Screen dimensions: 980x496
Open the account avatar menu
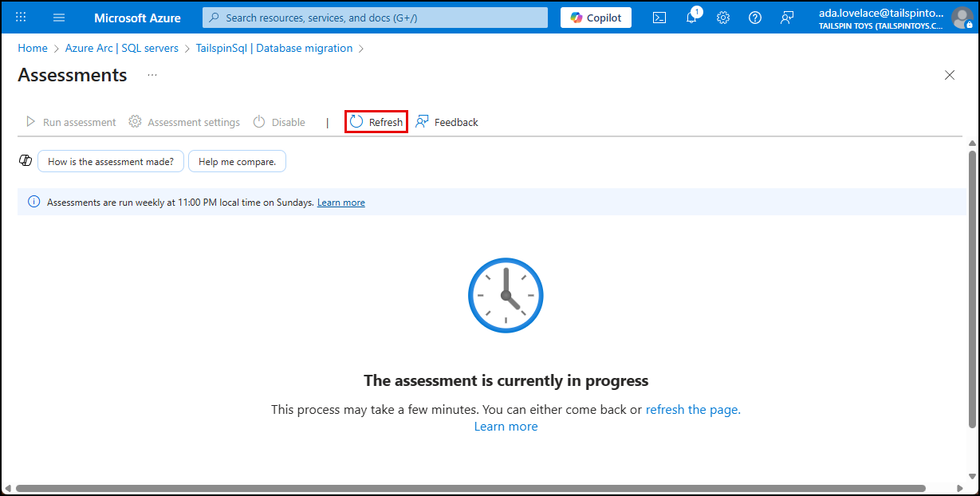pos(961,17)
